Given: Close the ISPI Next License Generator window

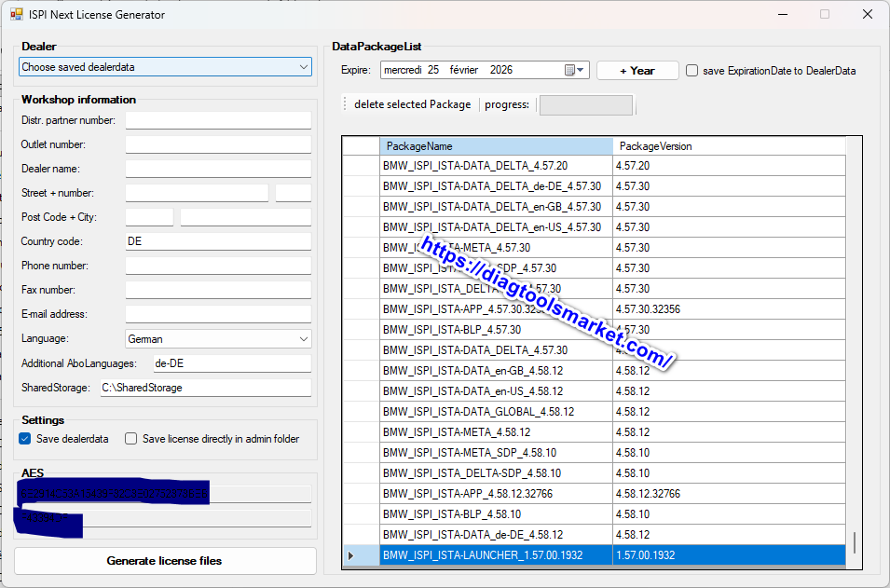Looking at the screenshot, I should point(867,15).
